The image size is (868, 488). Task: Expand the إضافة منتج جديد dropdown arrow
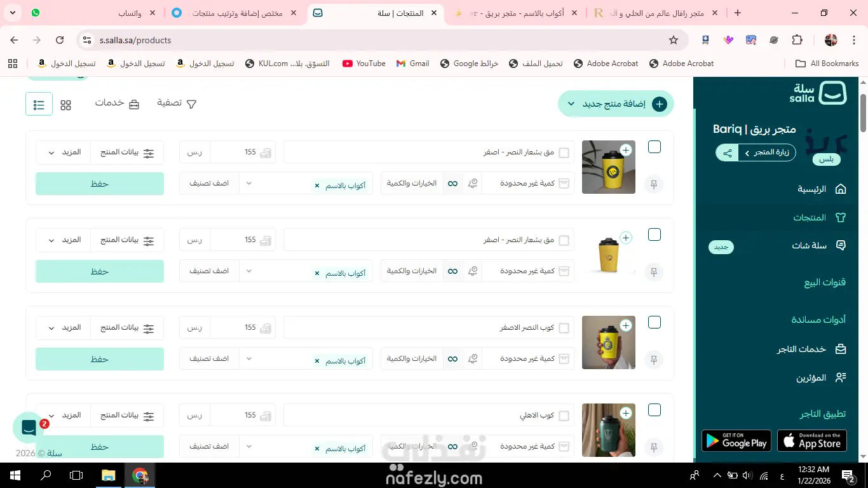[x=571, y=104]
